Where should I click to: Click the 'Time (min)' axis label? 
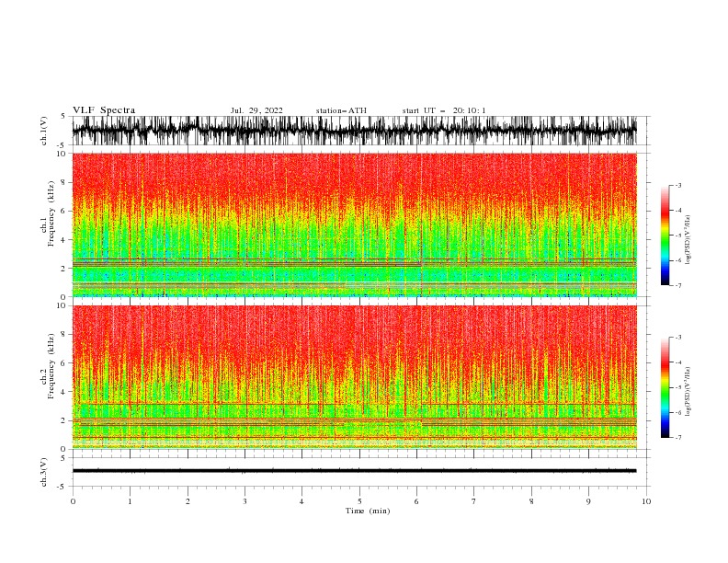[368, 511]
